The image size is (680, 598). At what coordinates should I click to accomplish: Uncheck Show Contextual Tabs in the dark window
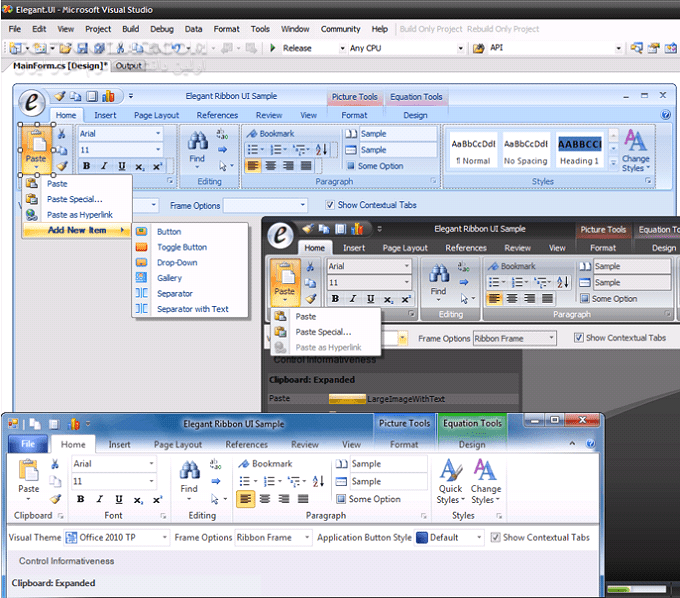[579, 338]
